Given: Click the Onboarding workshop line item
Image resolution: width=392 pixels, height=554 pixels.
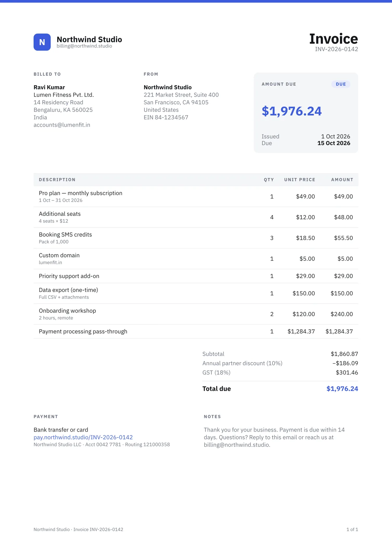Looking at the screenshot, I should tap(196, 314).
